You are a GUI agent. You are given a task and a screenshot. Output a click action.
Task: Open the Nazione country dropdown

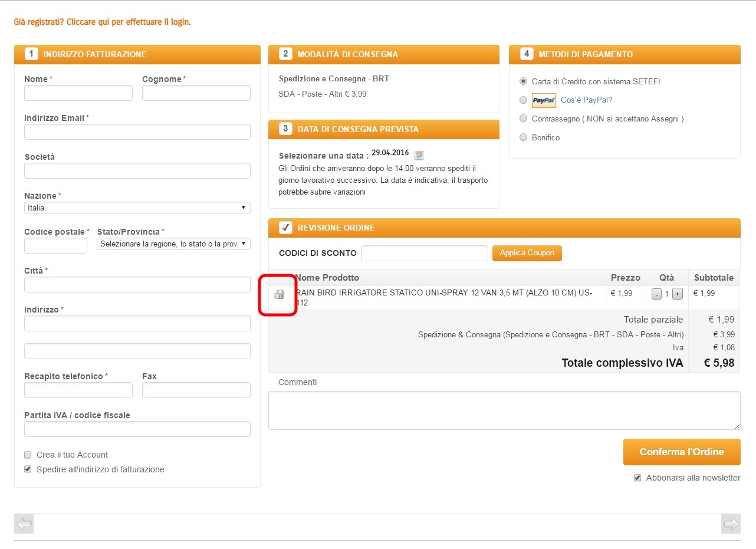click(137, 208)
